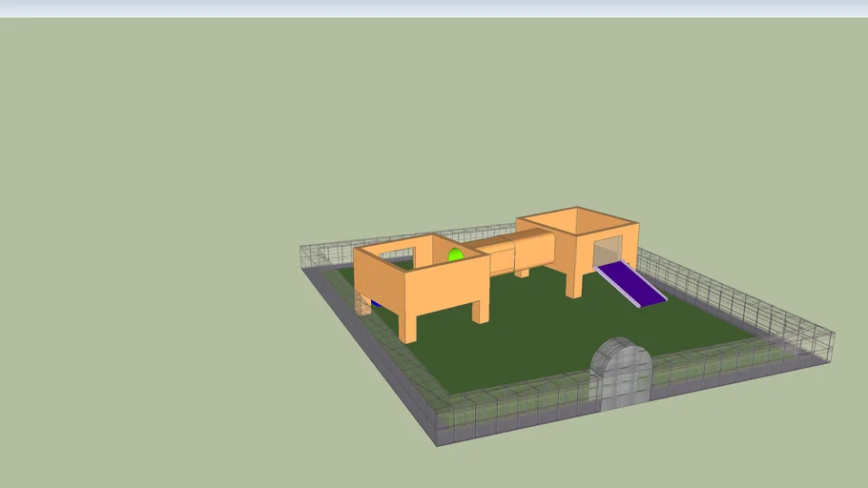Select the small support leg under the tunnel
868x488 pixels.
pos(522,273)
